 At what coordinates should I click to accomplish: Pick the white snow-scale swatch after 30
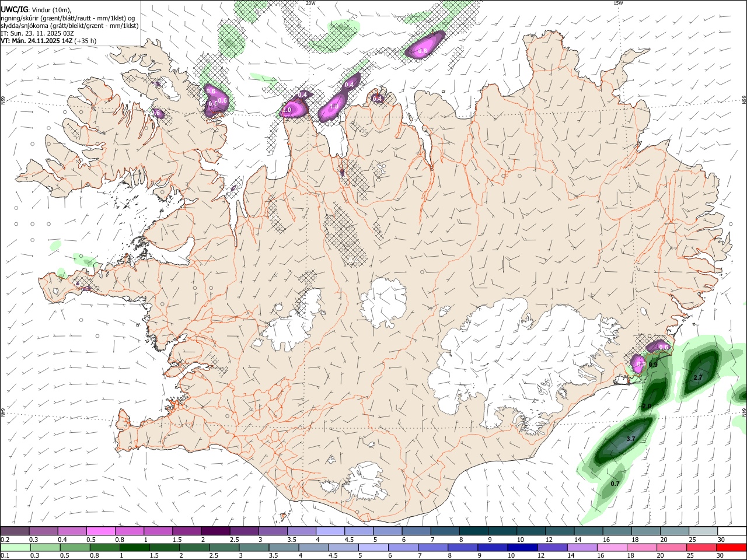(x=732, y=531)
